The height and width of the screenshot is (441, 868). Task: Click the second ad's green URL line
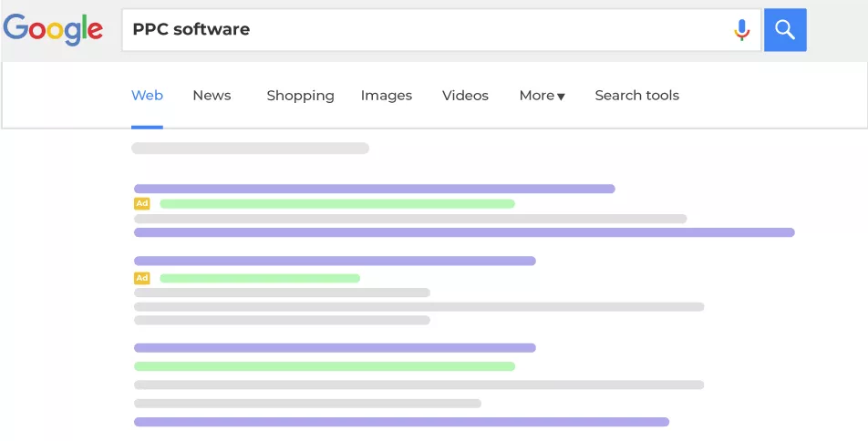(259, 278)
